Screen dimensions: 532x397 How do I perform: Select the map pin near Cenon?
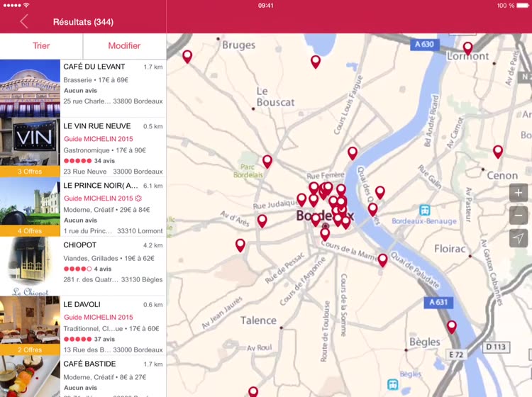tap(498, 152)
